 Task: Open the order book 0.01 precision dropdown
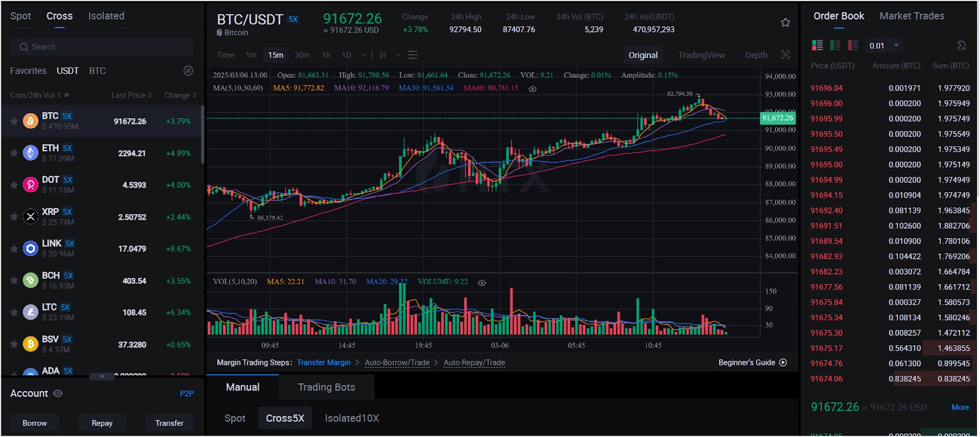point(884,45)
